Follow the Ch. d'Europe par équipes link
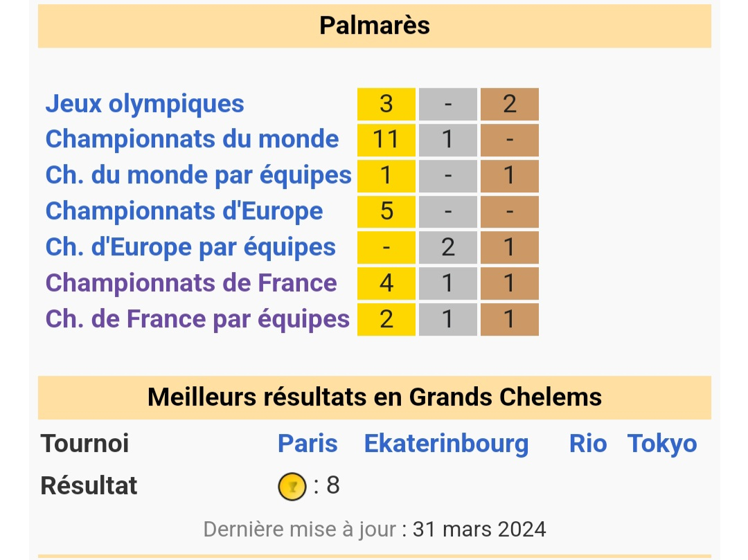The height and width of the screenshot is (560, 748). (190, 247)
